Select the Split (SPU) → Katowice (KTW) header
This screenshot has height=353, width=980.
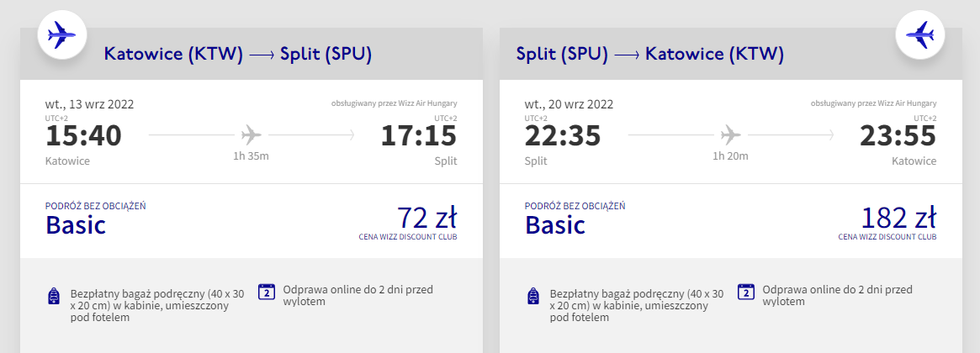[x=650, y=55]
